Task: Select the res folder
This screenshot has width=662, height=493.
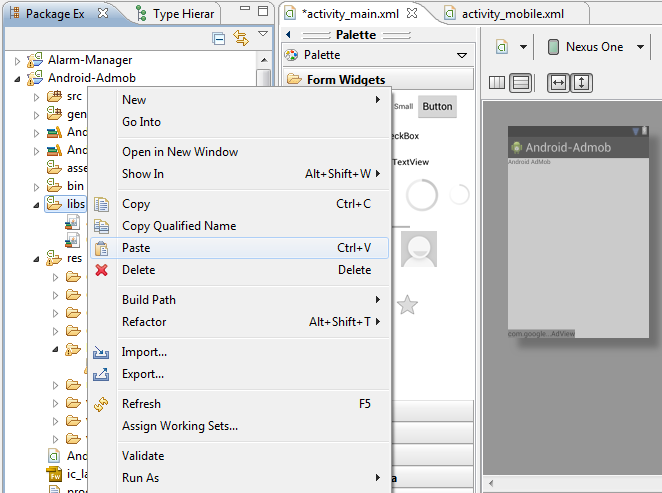Action: pos(64,258)
